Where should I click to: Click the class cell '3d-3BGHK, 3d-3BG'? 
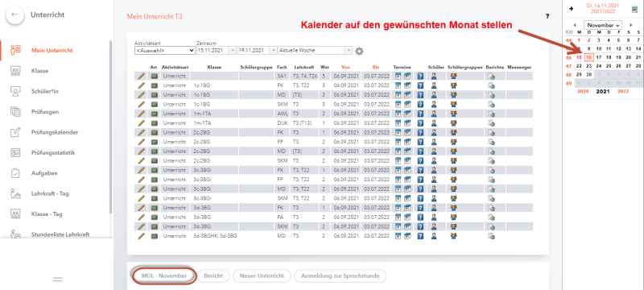[x=215, y=236]
